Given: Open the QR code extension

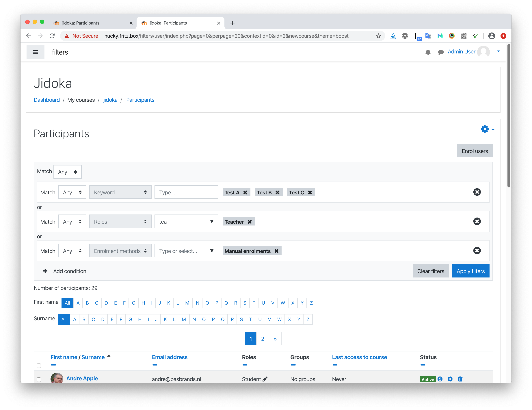Looking at the screenshot, I should click(x=463, y=36).
